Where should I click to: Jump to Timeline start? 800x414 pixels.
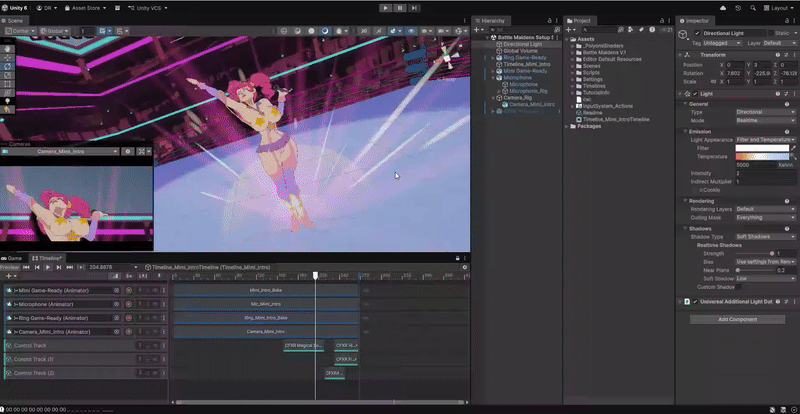pos(27,267)
